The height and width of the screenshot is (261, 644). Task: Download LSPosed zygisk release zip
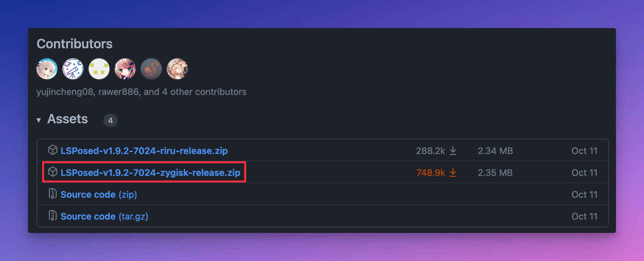tap(150, 173)
